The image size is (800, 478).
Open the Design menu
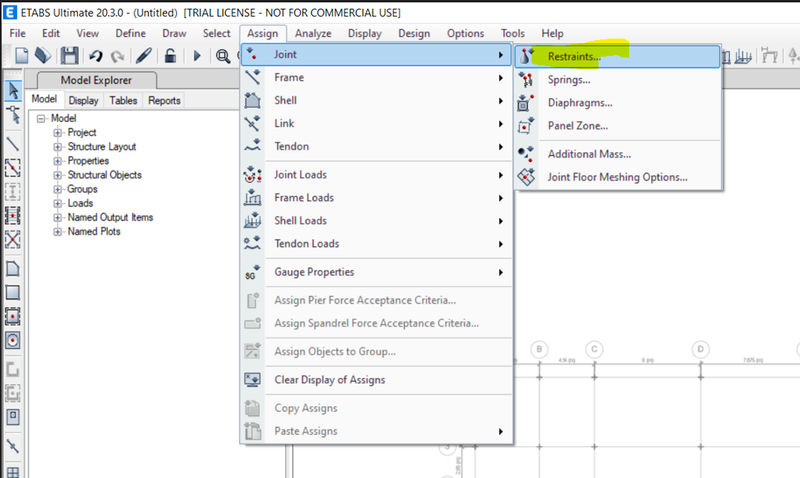(414, 33)
